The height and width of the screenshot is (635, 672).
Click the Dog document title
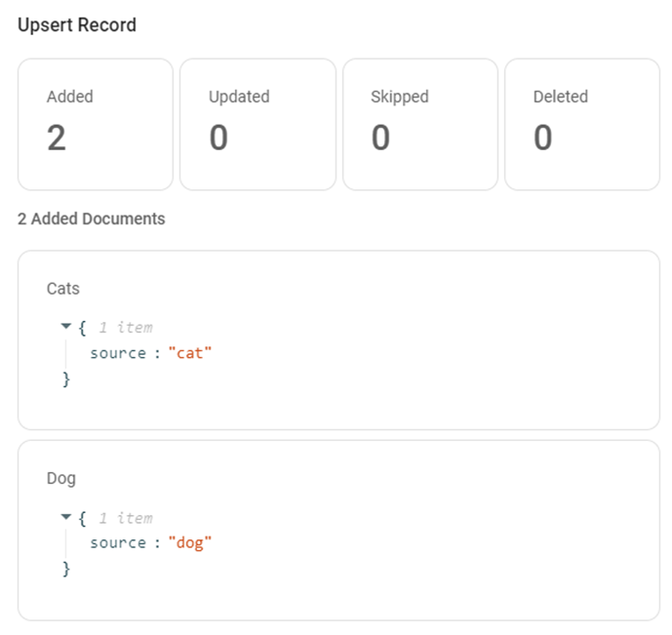(61, 479)
